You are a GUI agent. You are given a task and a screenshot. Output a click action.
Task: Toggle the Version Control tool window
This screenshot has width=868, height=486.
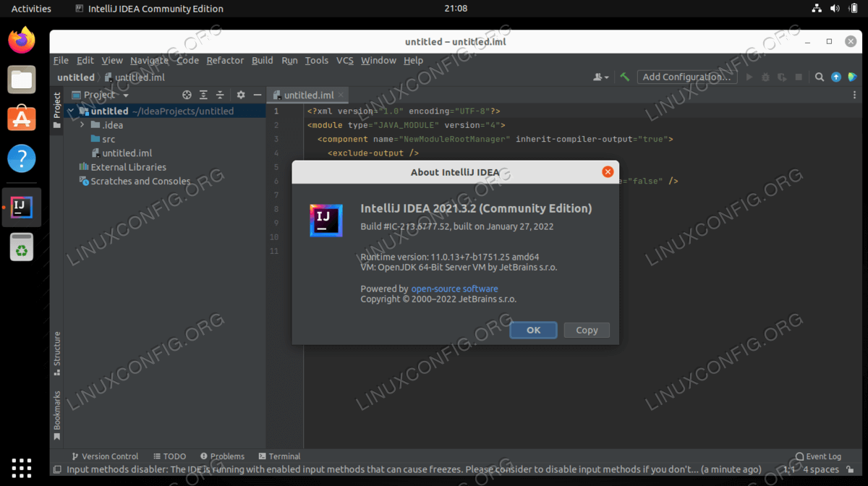(104, 456)
